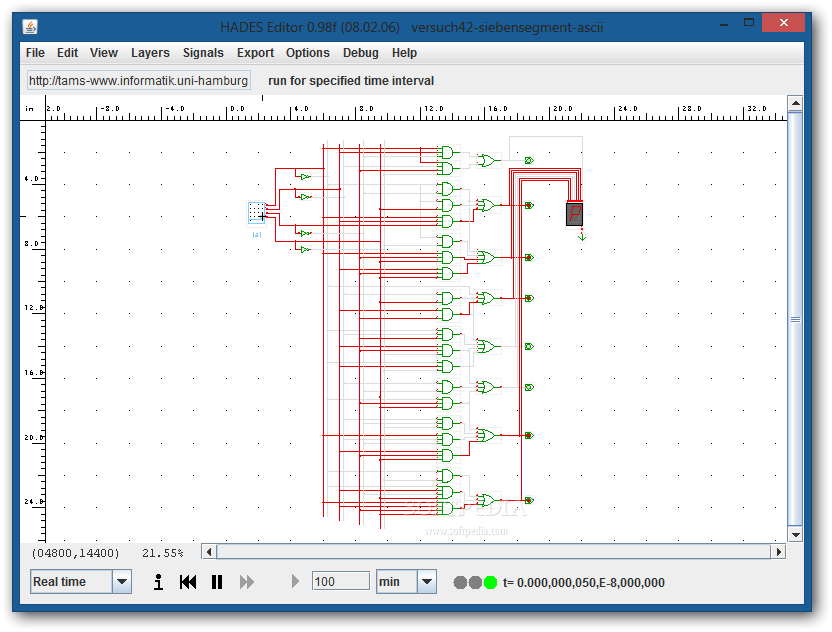Maximize the HADES Editor window

[x=749, y=23]
